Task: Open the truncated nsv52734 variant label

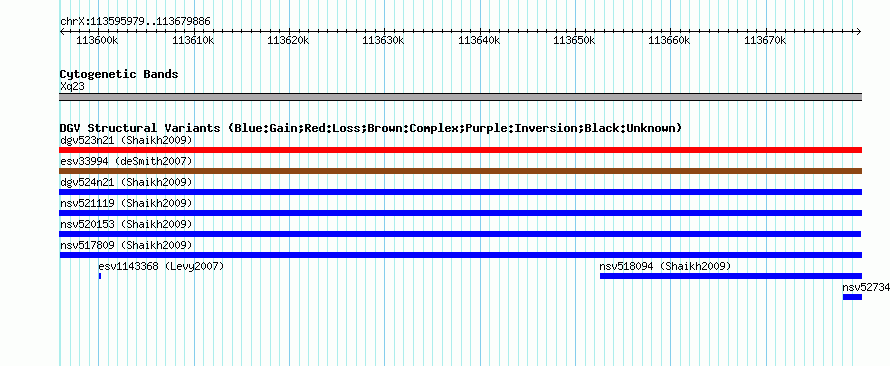Action: pos(866,287)
